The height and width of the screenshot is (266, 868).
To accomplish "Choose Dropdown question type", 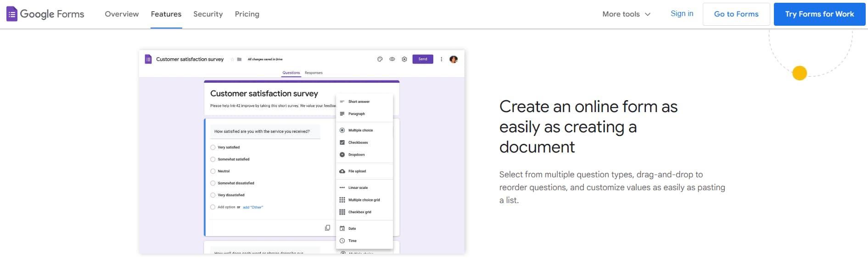I will [364, 155].
